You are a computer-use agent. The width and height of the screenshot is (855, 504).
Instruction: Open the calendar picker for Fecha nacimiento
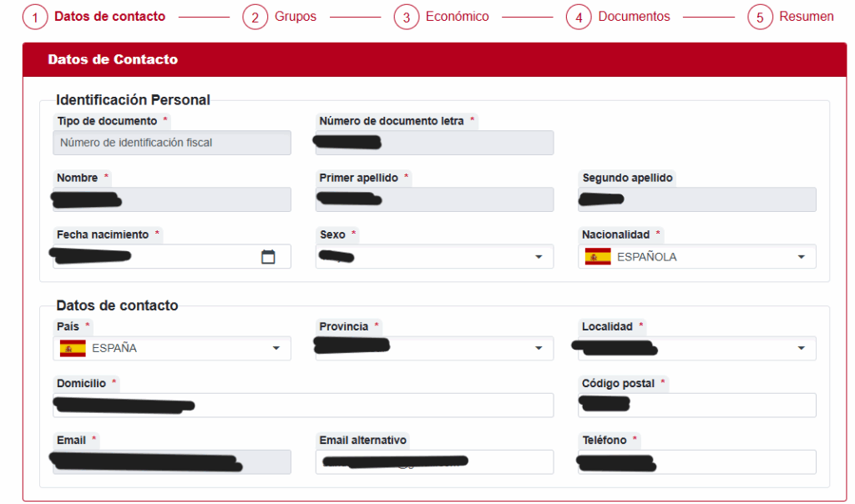268,257
